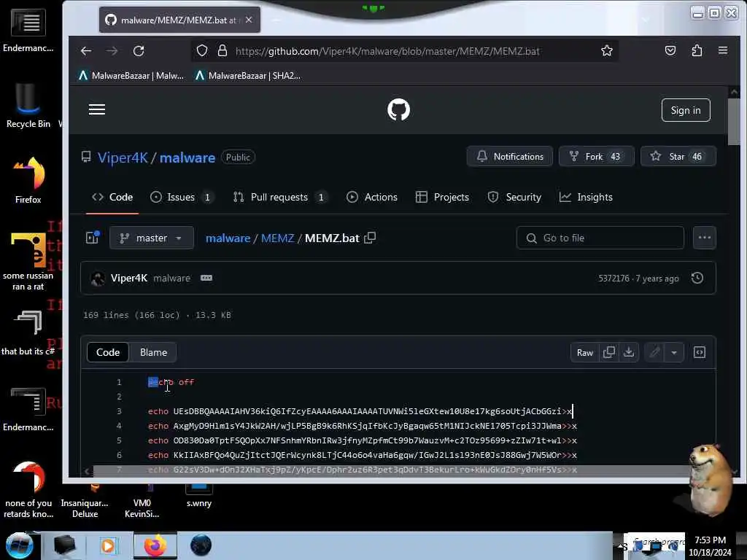This screenshot has width=747, height=560.
Task: Switch to Blame view
Action: [153, 352]
